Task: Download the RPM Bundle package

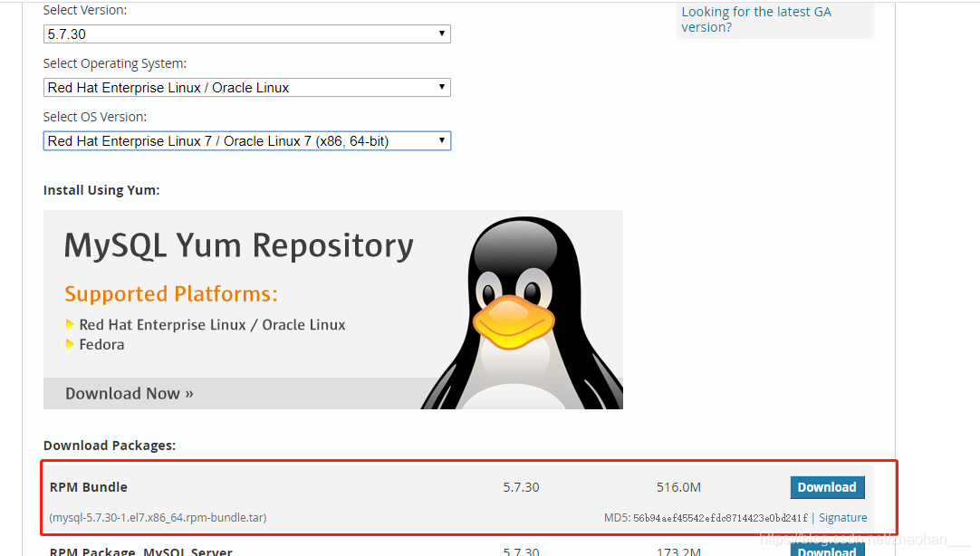Action: click(827, 487)
